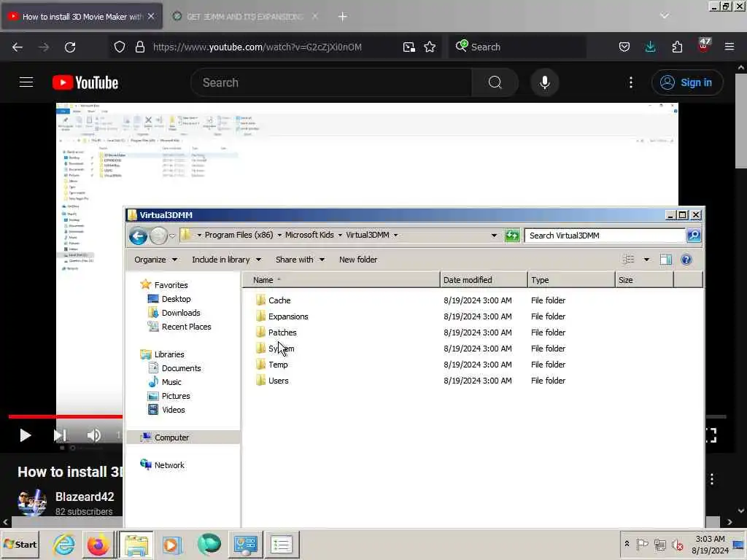
Task: Switch to GET 3DMM AND ITS EXPANSIONS tab
Action: [x=245, y=16]
